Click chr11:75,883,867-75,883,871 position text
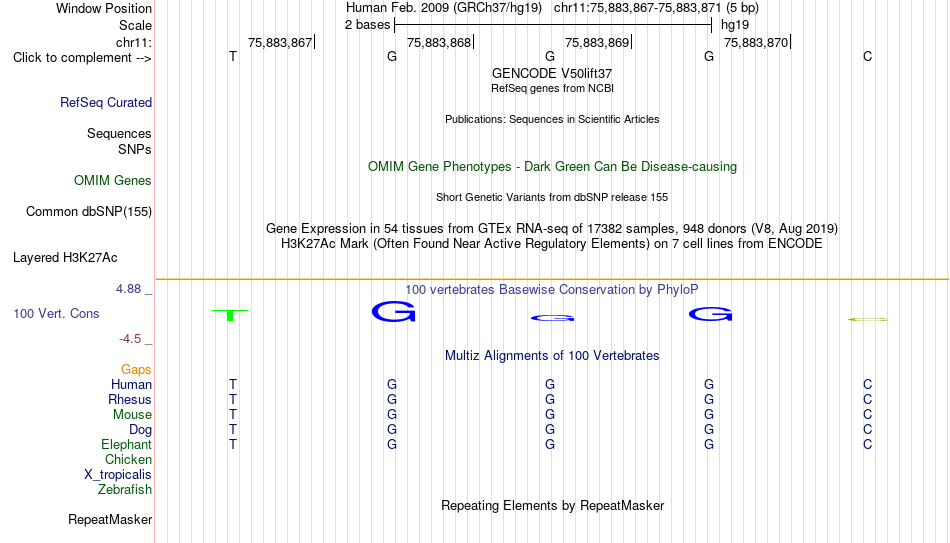 click(x=637, y=8)
